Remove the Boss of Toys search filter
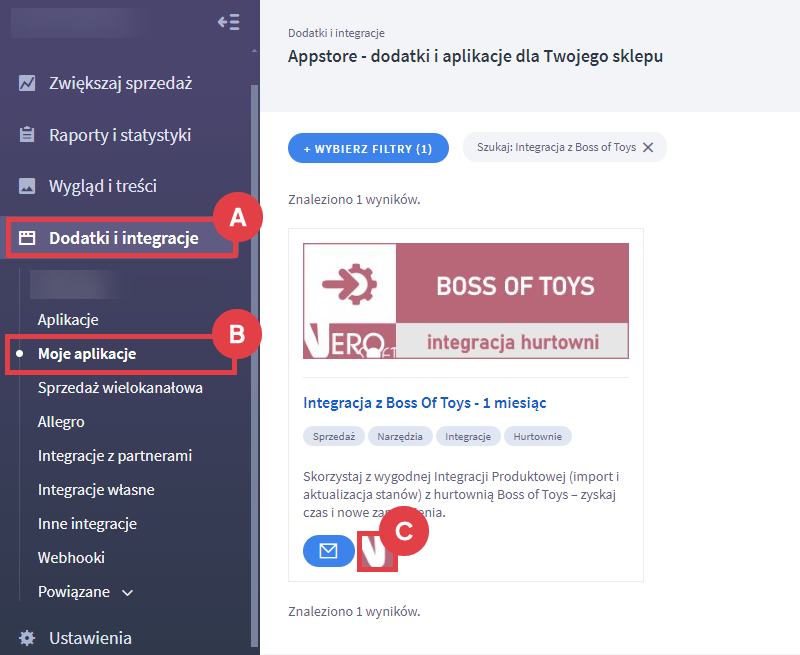 [x=648, y=147]
